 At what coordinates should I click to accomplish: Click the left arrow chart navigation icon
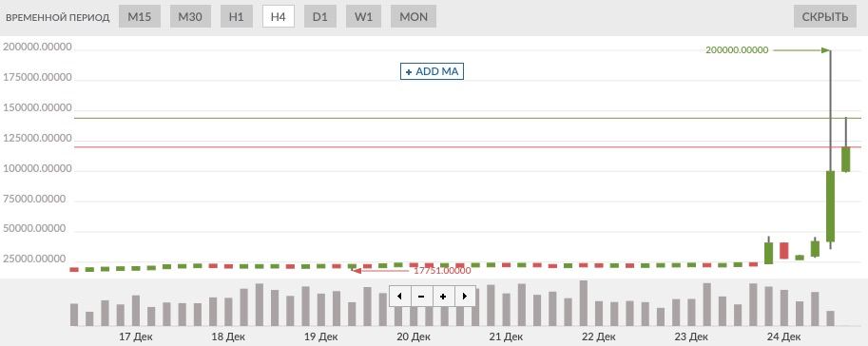point(399,297)
